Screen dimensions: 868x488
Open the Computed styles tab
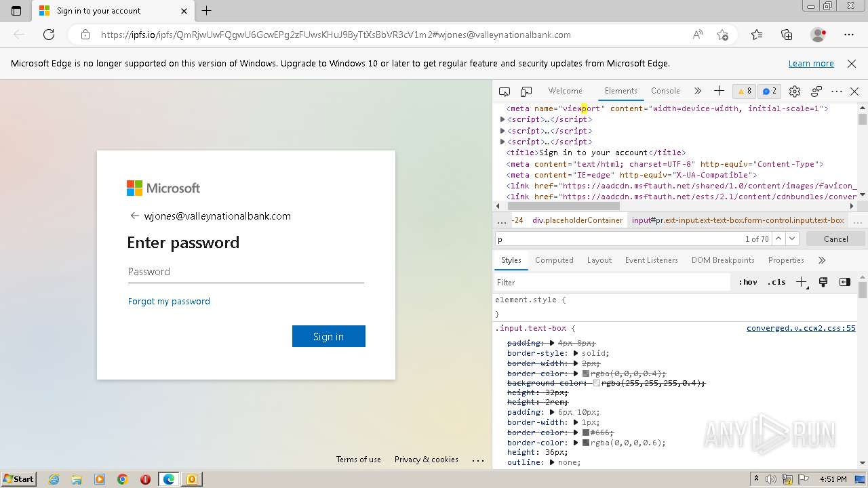coord(554,260)
